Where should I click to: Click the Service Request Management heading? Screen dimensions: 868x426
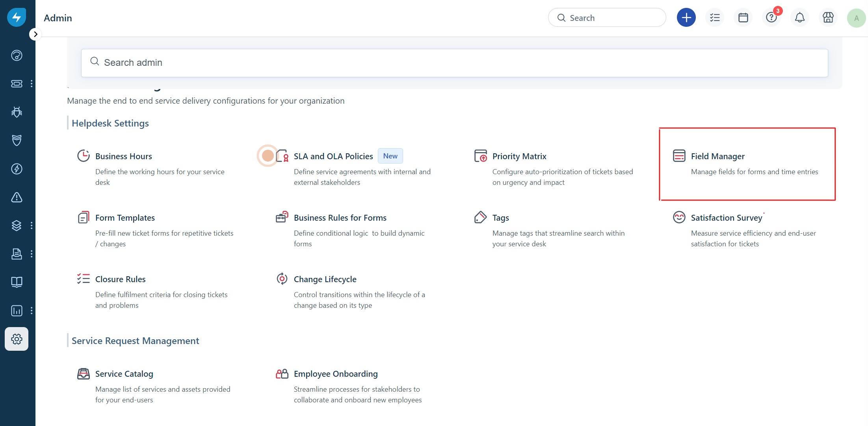(135, 341)
